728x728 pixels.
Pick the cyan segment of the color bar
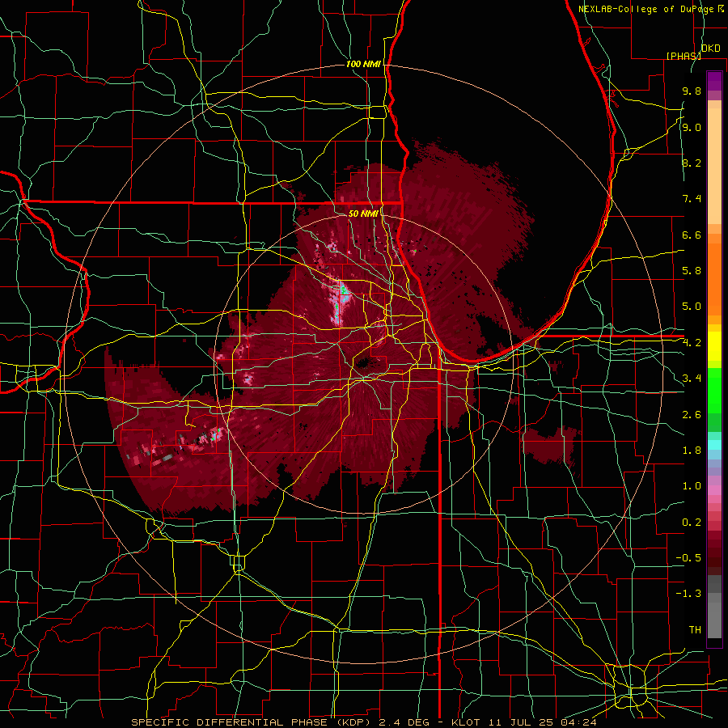[x=714, y=445]
